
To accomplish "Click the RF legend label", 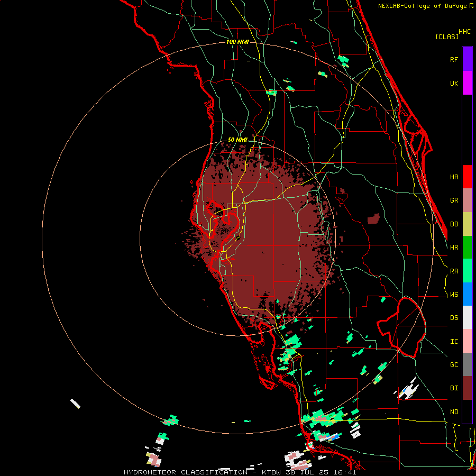I will click(454, 59).
